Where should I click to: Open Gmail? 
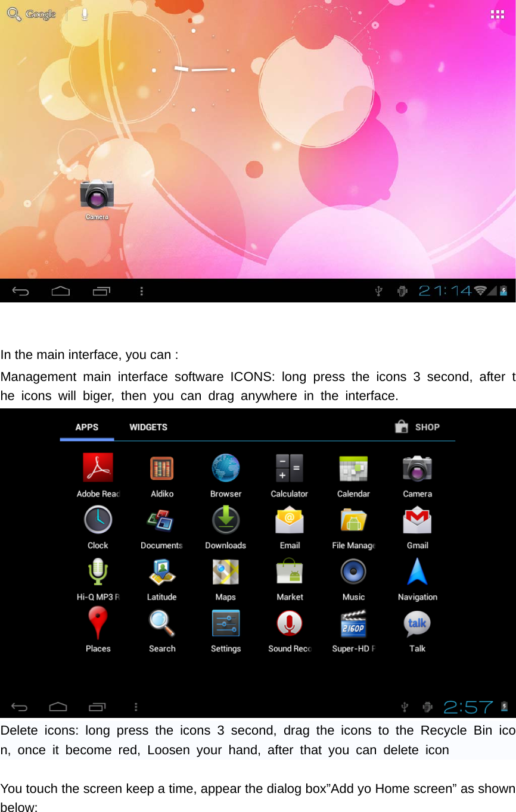[x=417, y=520]
